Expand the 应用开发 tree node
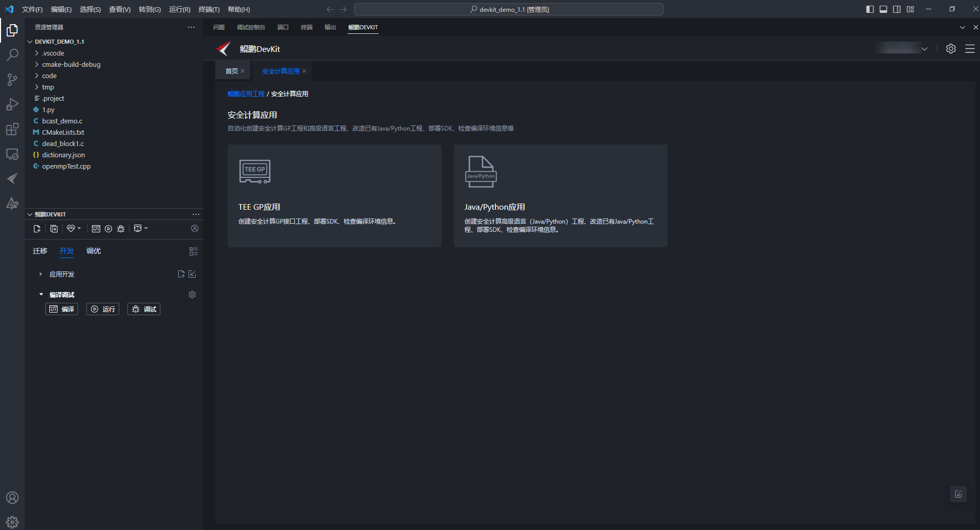This screenshot has width=980, height=530. click(x=41, y=274)
